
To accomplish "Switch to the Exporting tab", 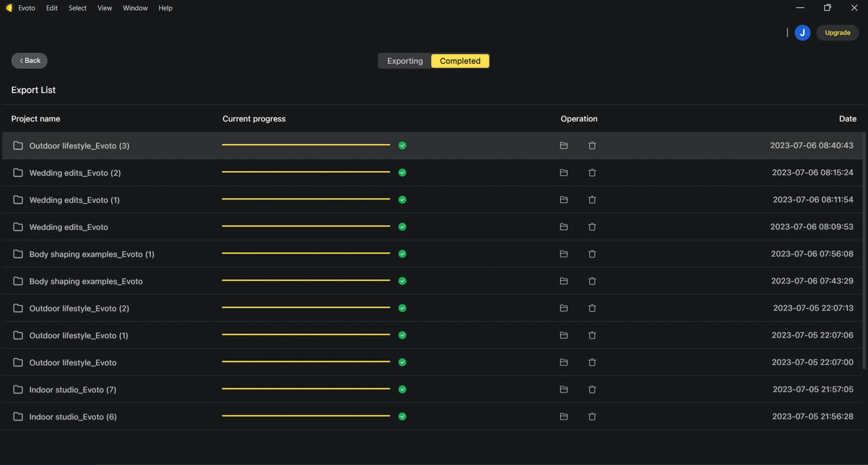I will point(405,61).
